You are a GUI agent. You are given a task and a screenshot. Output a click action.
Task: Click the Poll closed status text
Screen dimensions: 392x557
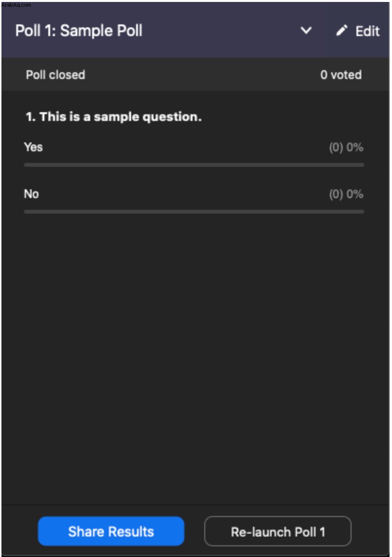[56, 75]
